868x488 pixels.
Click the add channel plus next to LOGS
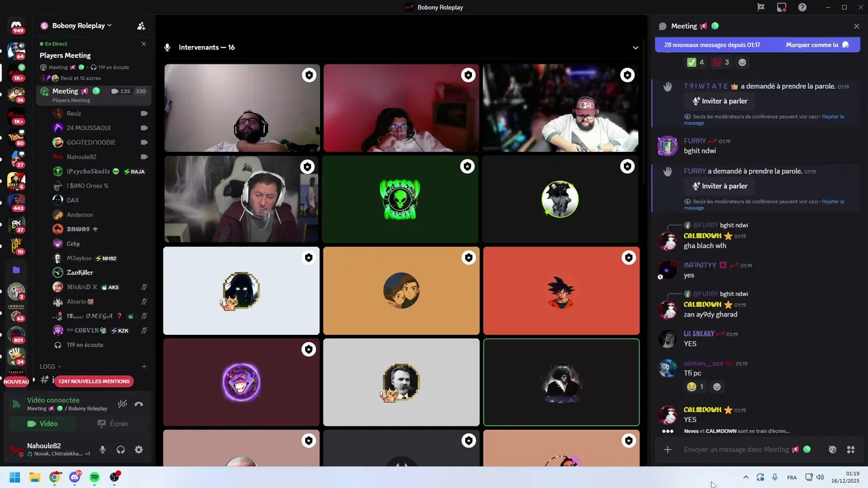pyautogui.click(x=144, y=367)
